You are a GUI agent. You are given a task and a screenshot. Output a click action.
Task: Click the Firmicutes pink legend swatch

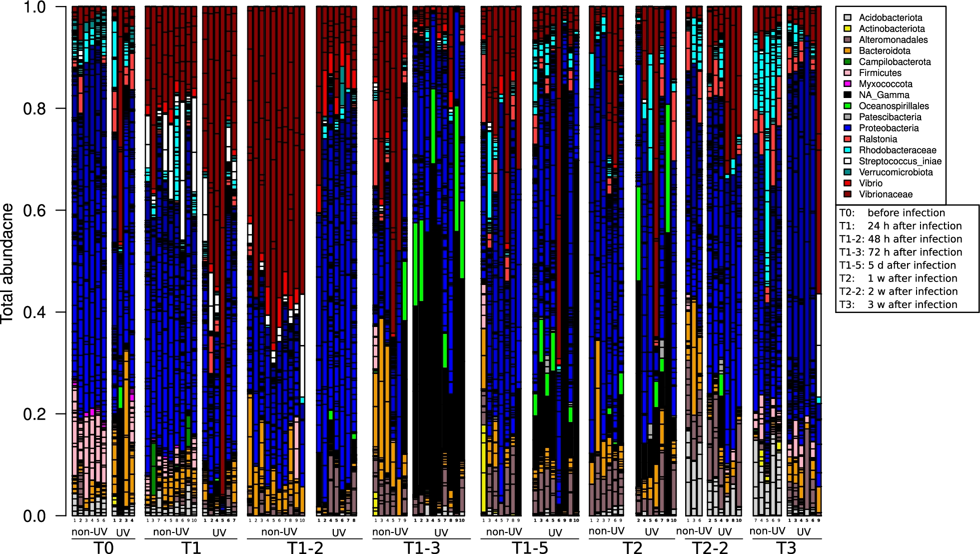(x=848, y=72)
